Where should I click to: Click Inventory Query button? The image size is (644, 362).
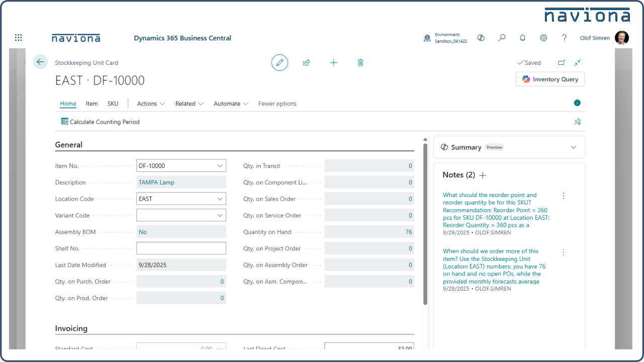click(x=550, y=79)
